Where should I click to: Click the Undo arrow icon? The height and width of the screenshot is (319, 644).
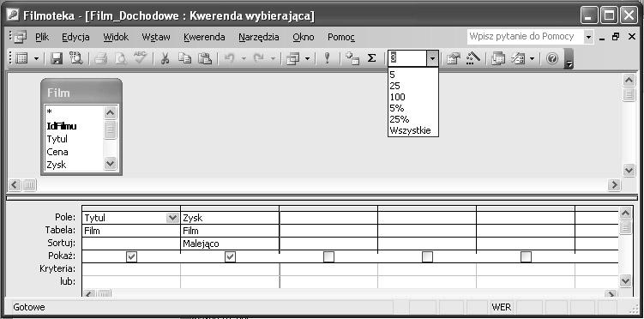229,59
